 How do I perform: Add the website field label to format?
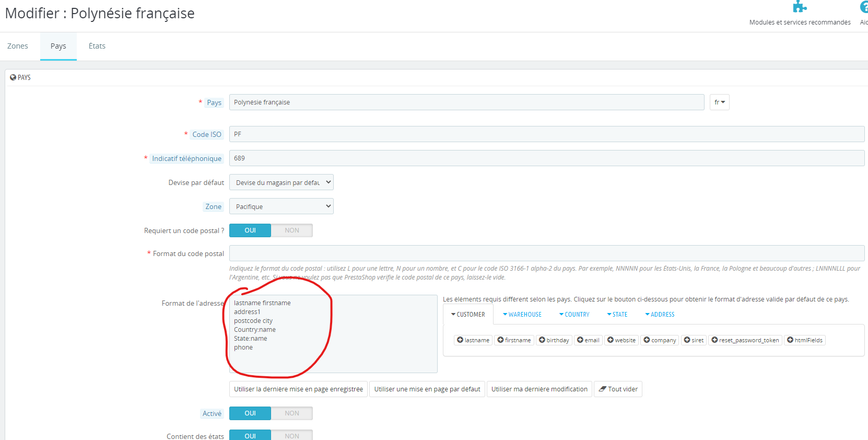pyautogui.click(x=625, y=340)
